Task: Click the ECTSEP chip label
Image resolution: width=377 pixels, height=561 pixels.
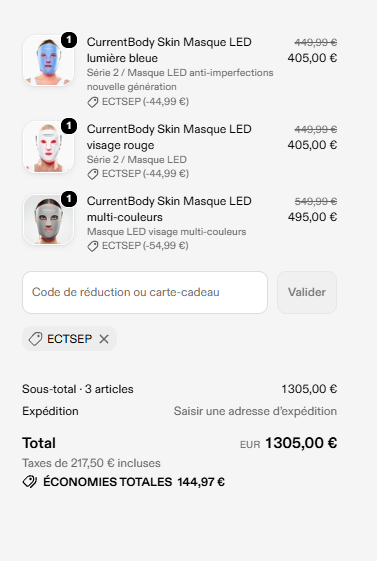Action: click(x=69, y=339)
